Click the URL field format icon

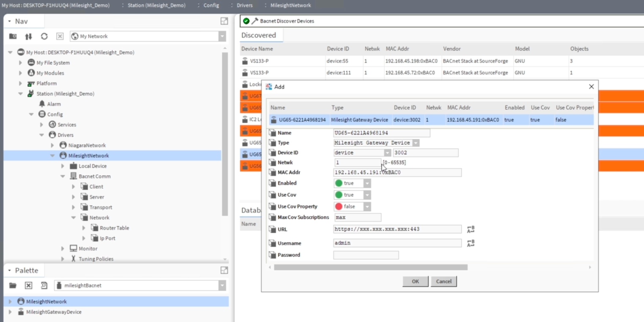471,229
